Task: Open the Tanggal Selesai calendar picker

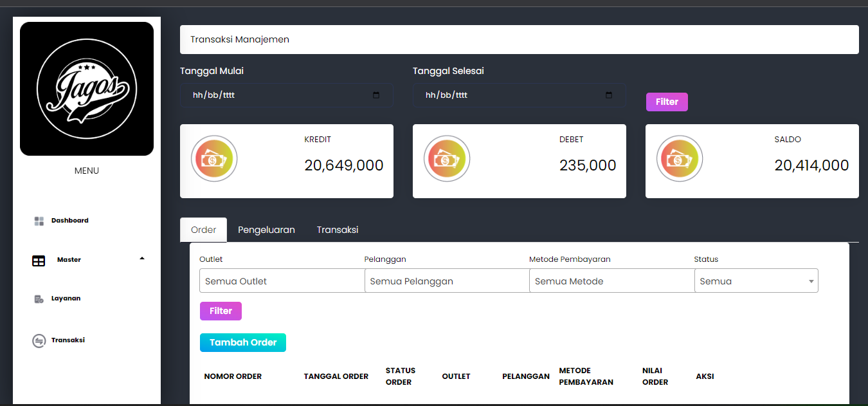Action: (609, 95)
